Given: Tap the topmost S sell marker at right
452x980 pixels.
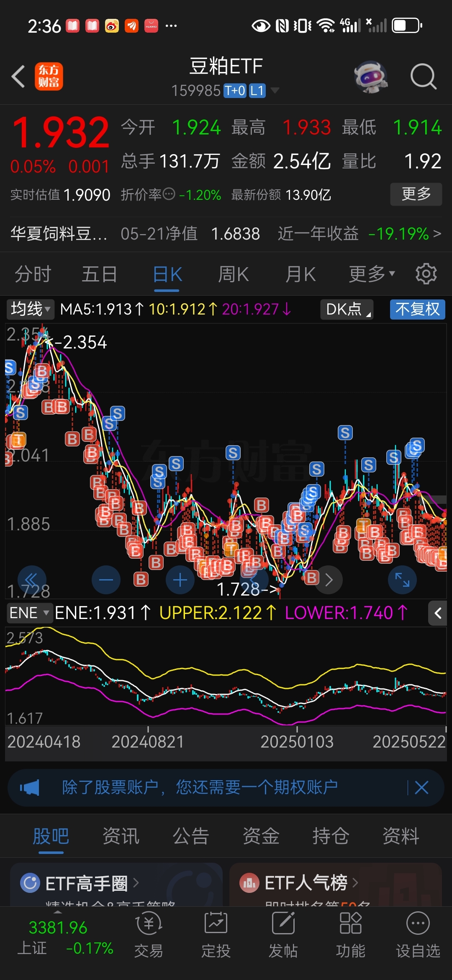Looking at the screenshot, I should coord(345,433).
